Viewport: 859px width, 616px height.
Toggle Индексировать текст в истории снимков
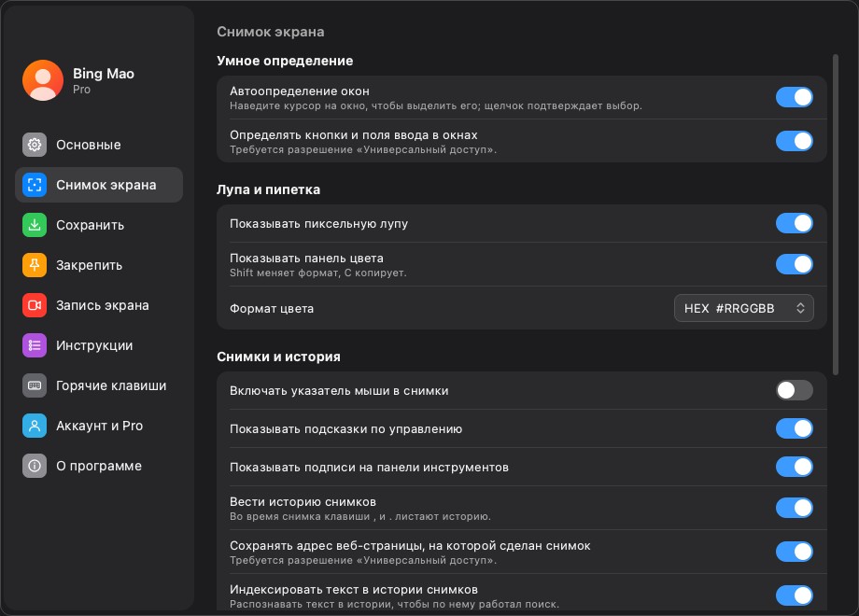pos(795,595)
